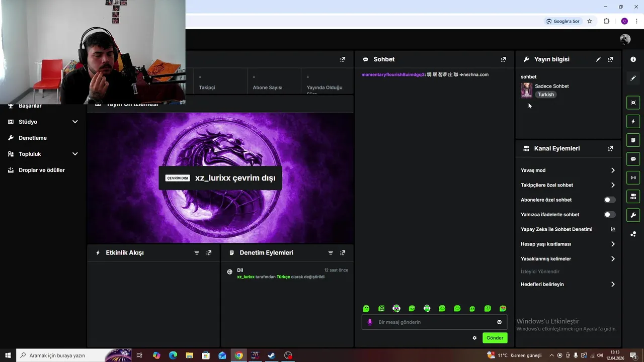This screenshot has width=644, height=362.
Task: Click the Abone Sayısı stat label
Action: (x=267, y=87)
